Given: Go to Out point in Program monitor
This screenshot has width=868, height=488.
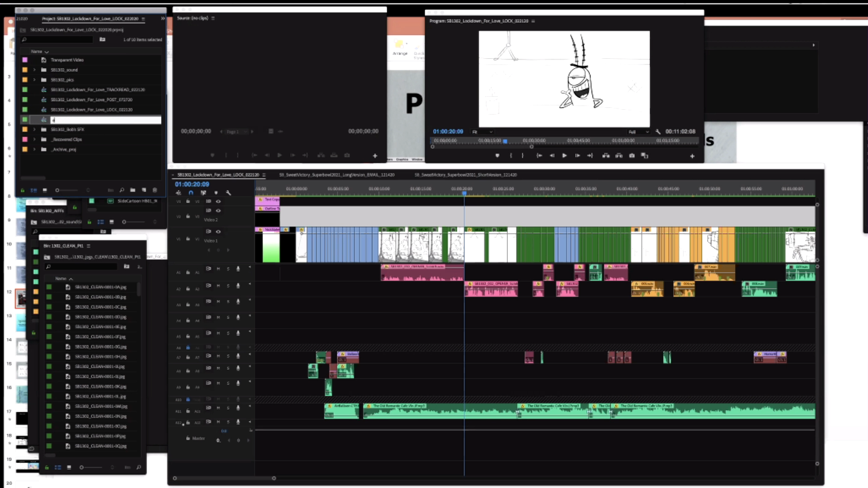Looking at the screenshot, I should (x=590, y=156).
